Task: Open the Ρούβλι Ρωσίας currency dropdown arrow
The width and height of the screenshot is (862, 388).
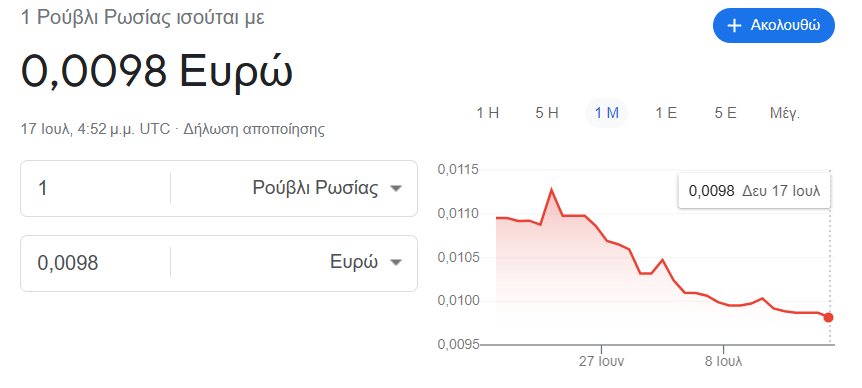Action: click(x=396, y=189)
